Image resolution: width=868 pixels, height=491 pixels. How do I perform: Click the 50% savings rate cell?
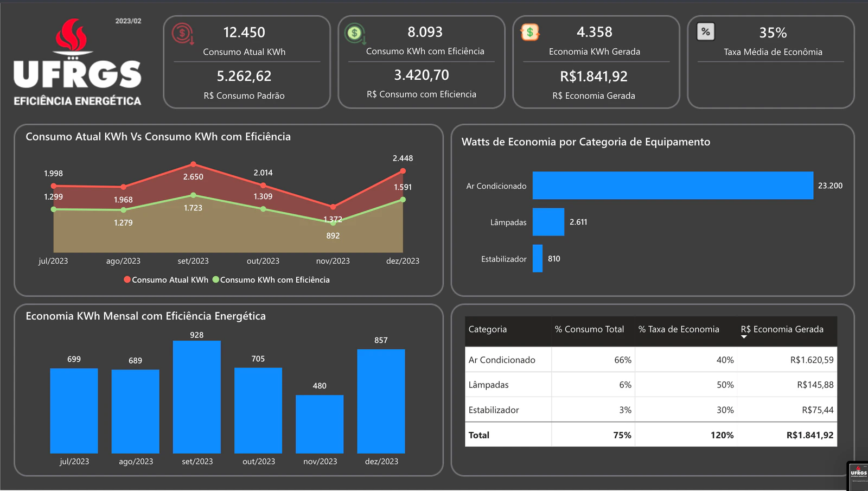[725, 385]
